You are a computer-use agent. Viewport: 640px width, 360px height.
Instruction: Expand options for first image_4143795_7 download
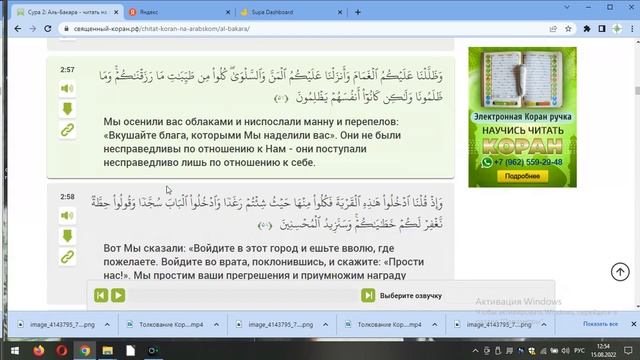click(107, 324)
